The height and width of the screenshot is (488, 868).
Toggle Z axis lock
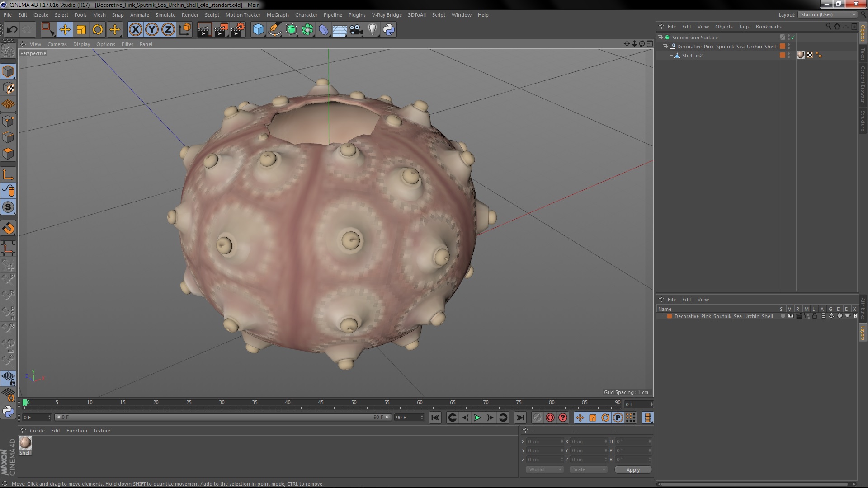(x=168, y=30)
